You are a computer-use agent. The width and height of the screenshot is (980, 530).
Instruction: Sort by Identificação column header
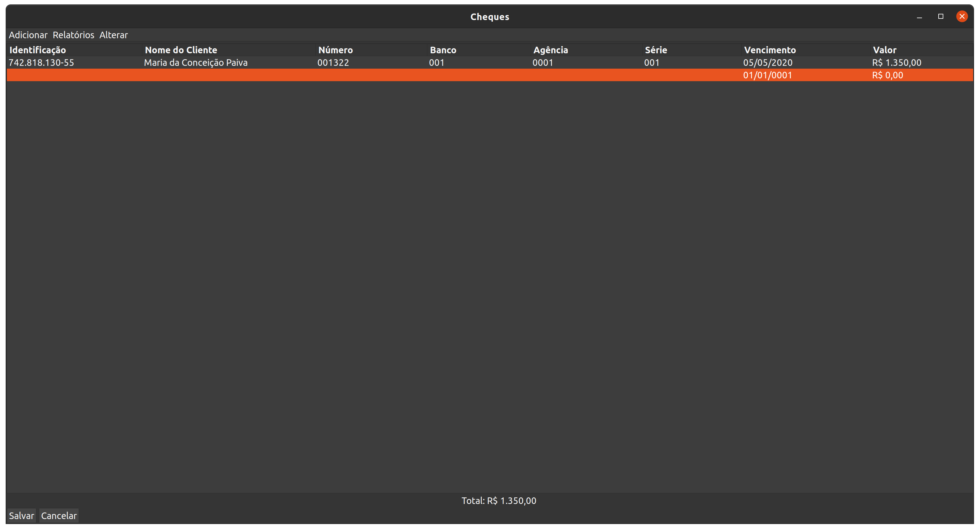click(38, 50)
